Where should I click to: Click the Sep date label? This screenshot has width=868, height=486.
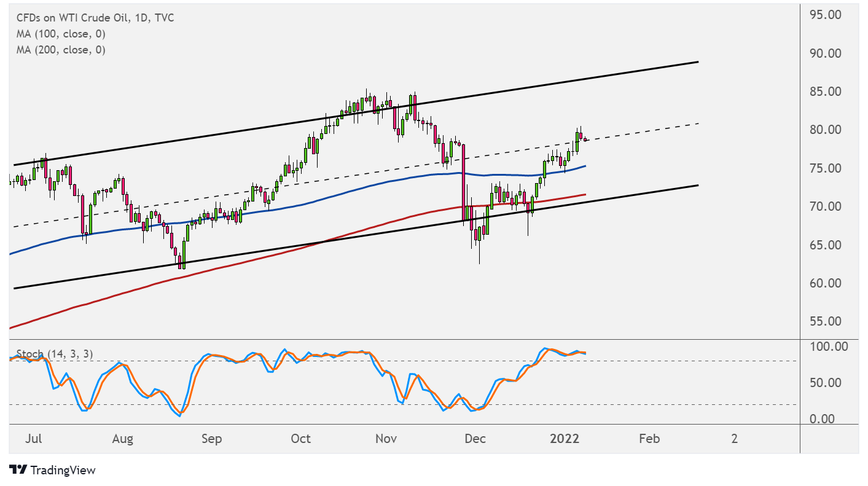pyautogui.click(x=211, y=439)
